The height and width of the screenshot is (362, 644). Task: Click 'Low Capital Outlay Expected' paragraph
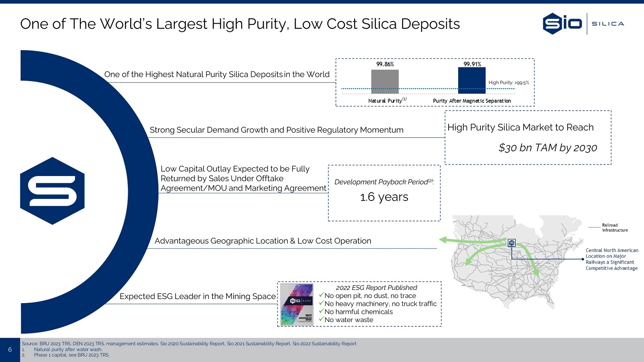tap(243, 179)
